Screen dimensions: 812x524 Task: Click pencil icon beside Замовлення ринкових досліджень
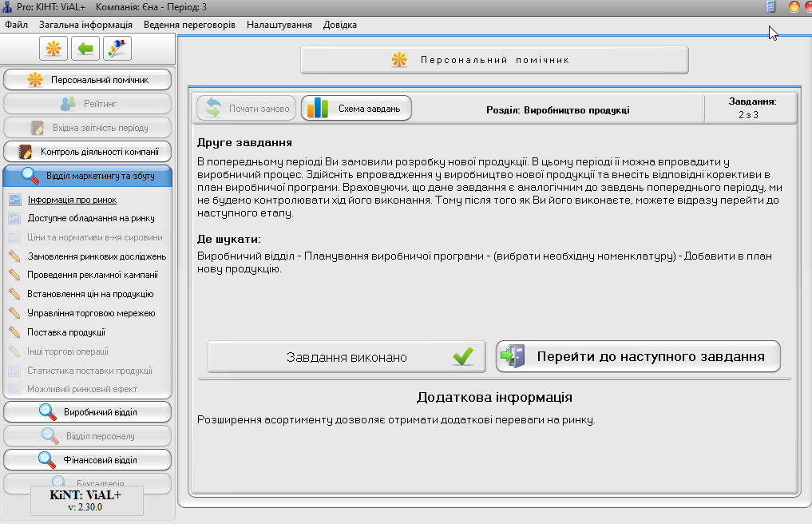coord(14,256)
